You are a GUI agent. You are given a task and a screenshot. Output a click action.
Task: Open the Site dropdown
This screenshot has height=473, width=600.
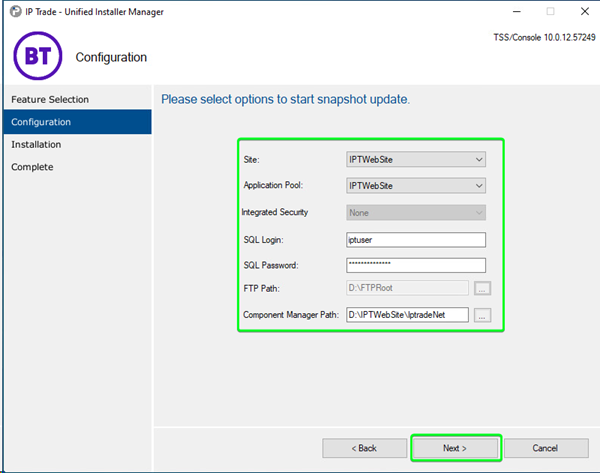pos(416,159)
